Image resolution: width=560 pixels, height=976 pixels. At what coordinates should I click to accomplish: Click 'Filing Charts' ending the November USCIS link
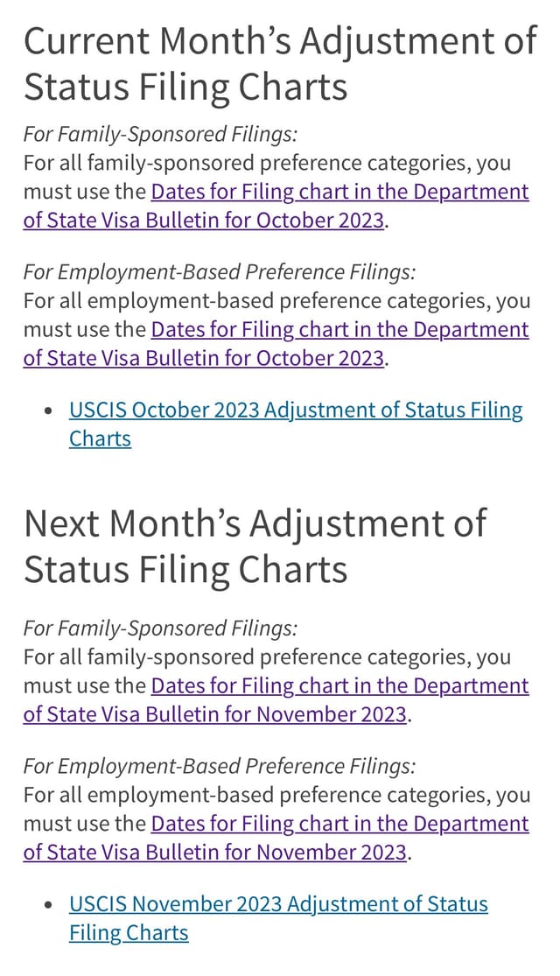(129, 933)
